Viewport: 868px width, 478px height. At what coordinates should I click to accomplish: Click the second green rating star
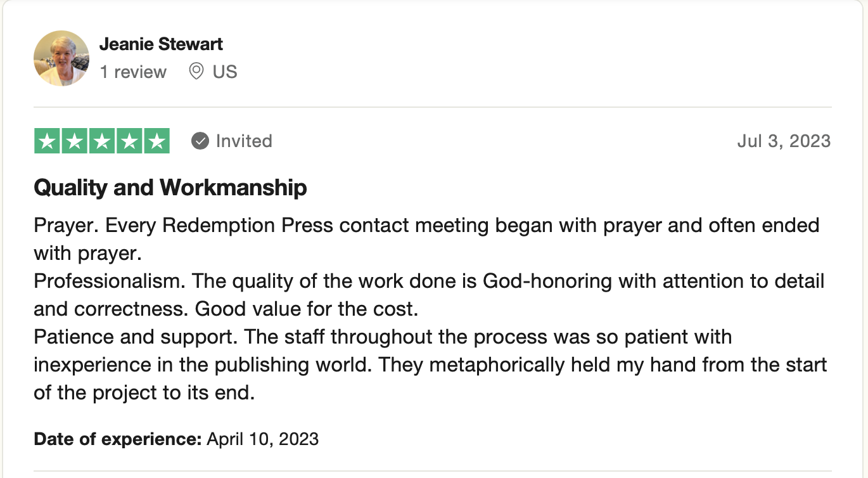coord(75,141)
